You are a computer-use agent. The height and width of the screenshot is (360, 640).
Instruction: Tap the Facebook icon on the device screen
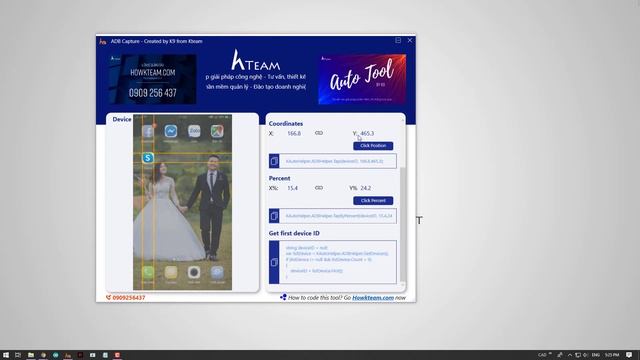(148, 131)
